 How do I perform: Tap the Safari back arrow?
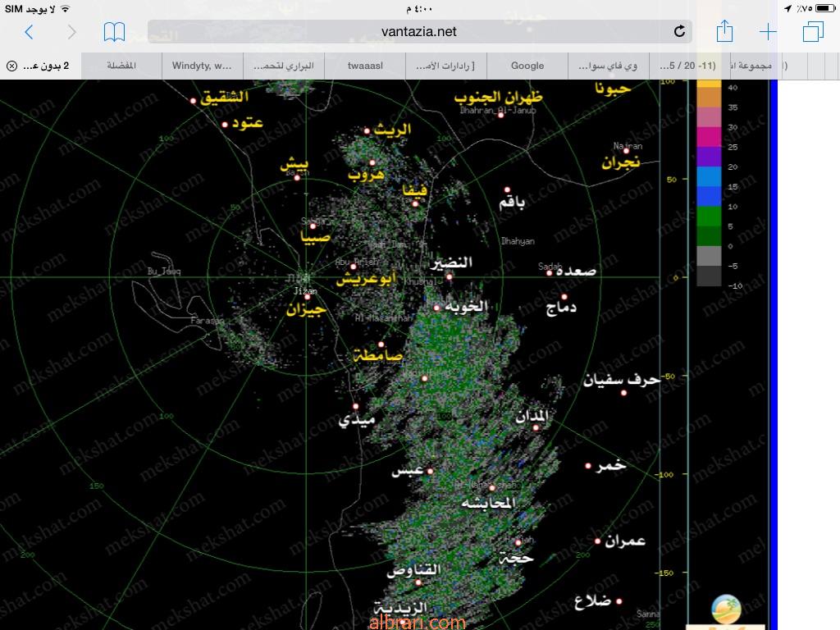tap(29, 32)
